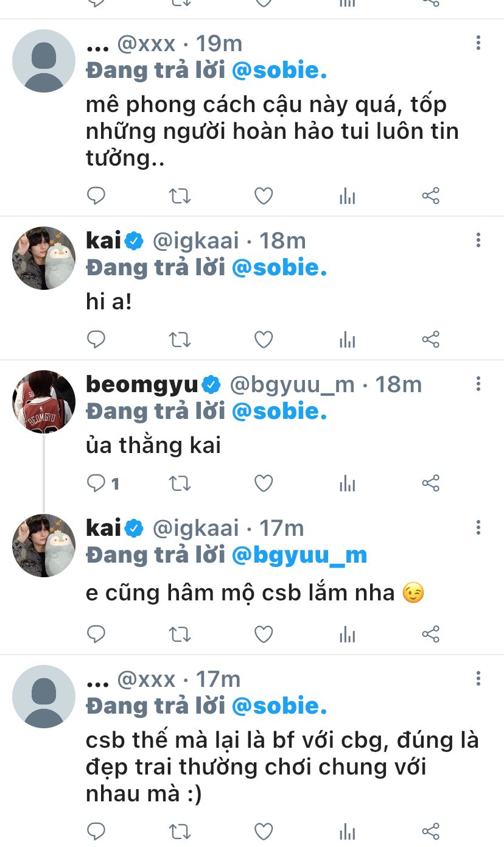
Task: Open more options on the 19m xxx tweet
Action: coord(478,43)
